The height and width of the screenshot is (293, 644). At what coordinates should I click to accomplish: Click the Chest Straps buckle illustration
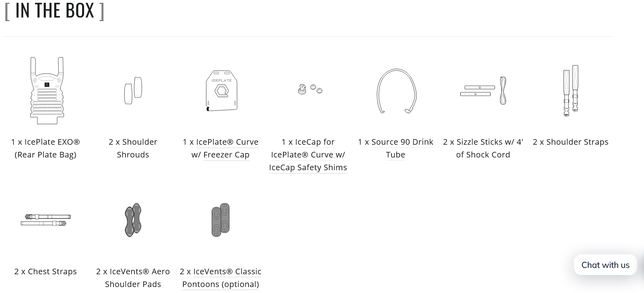click(45, 220)
